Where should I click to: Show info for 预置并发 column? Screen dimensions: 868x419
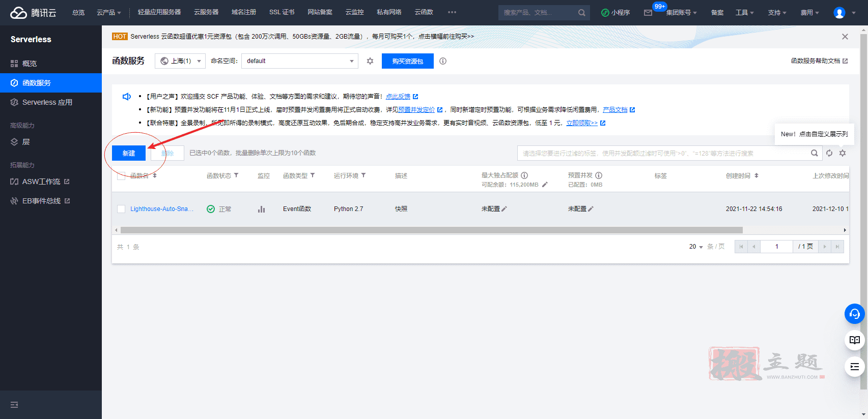[x=599, y=175]
